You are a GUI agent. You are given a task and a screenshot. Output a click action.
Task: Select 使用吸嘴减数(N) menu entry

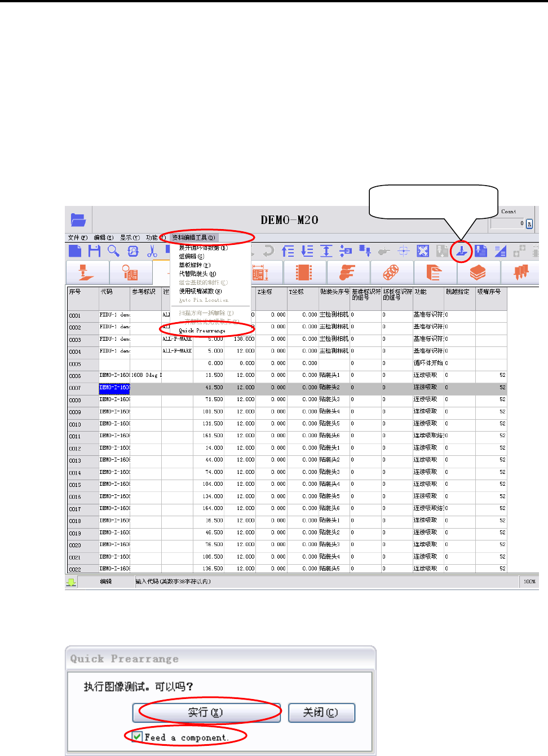tap(200, 291)
